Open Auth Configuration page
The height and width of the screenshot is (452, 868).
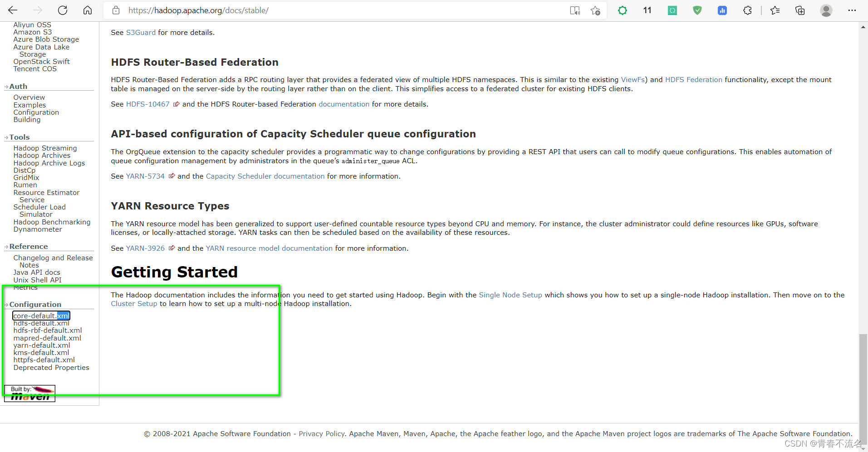click(36, 112)
